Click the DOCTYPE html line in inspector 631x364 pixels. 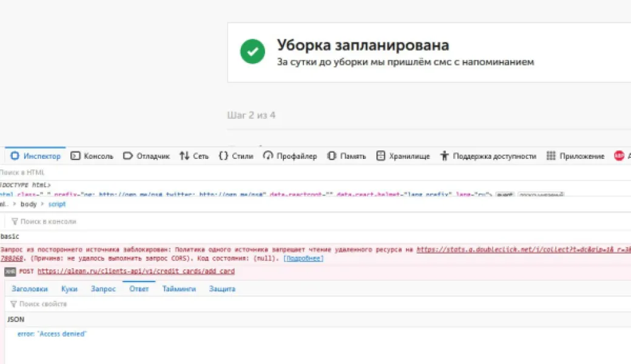(25, 185)
